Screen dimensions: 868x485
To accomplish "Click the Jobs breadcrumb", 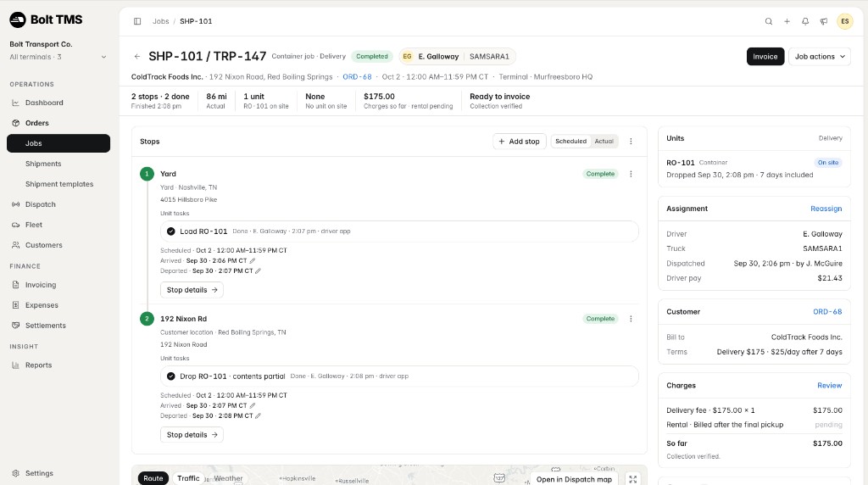I will coord(160,21).
